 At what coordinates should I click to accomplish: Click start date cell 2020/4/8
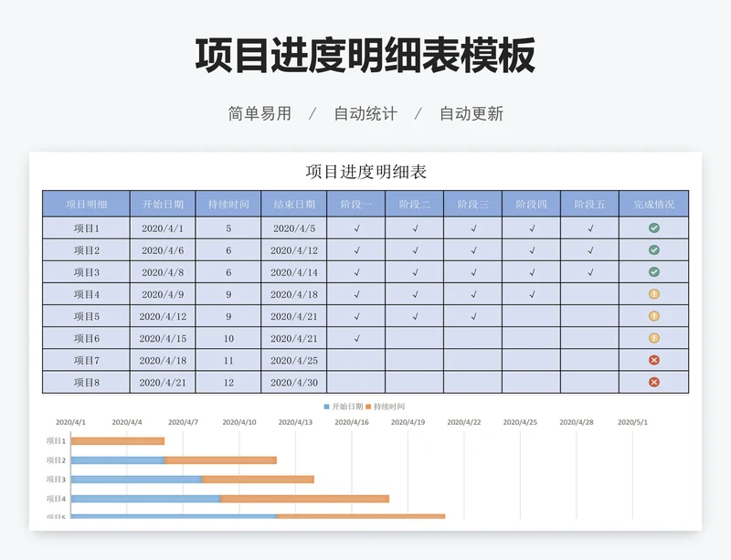tap(163, 272)
